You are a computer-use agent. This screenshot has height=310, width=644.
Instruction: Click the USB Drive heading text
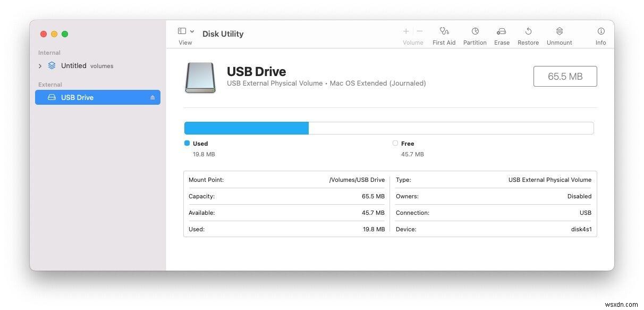(256, 72)
